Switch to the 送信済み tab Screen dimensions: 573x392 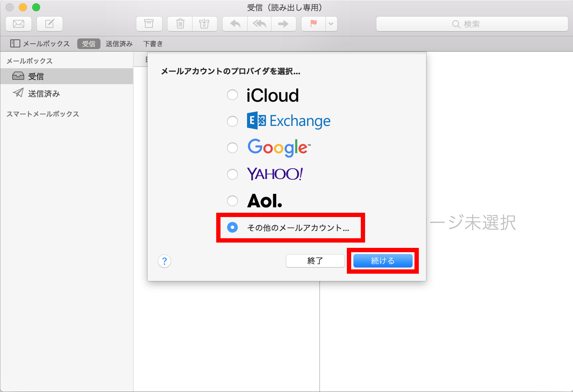click(x=119, y=43)
